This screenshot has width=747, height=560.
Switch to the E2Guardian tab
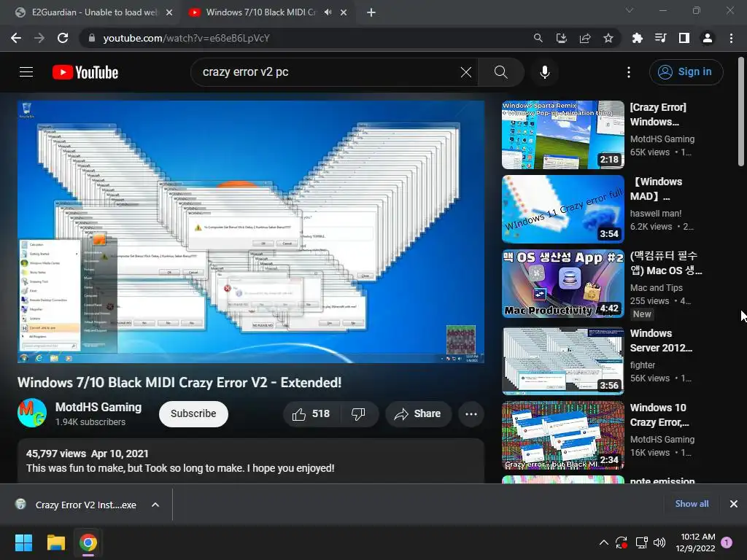tap(94, 12)
